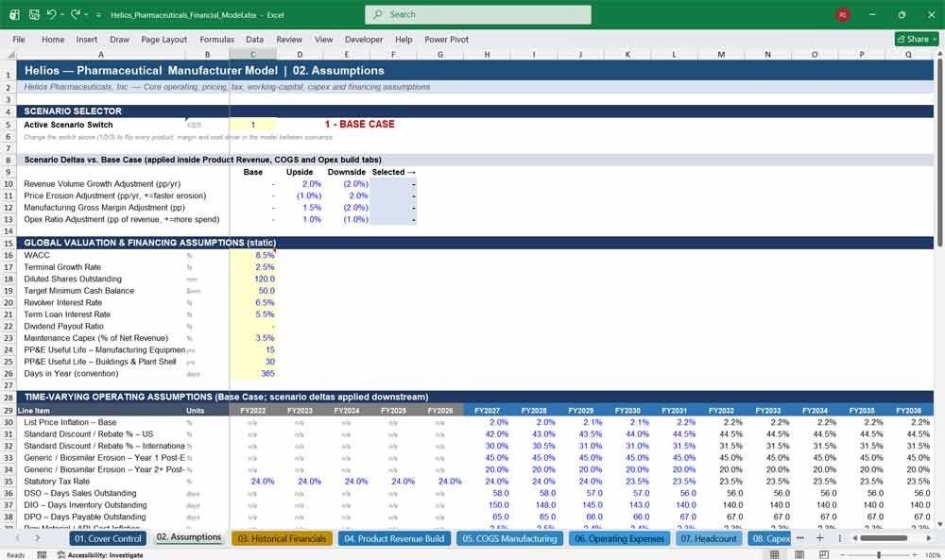Image resolution: width=945 pixels, height=560 pixels.
Task: Undo the last action
Action: [52, 14]
